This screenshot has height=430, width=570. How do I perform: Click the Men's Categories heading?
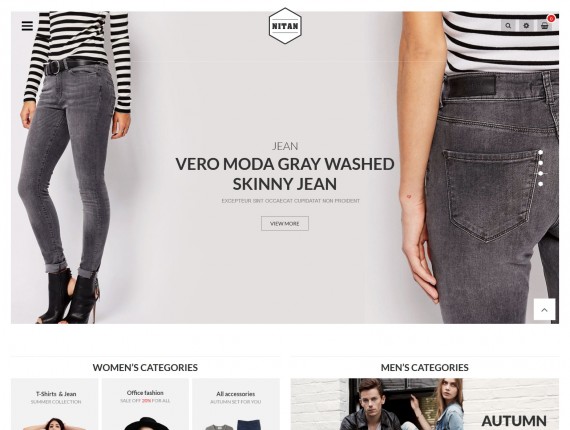[425, 367]
